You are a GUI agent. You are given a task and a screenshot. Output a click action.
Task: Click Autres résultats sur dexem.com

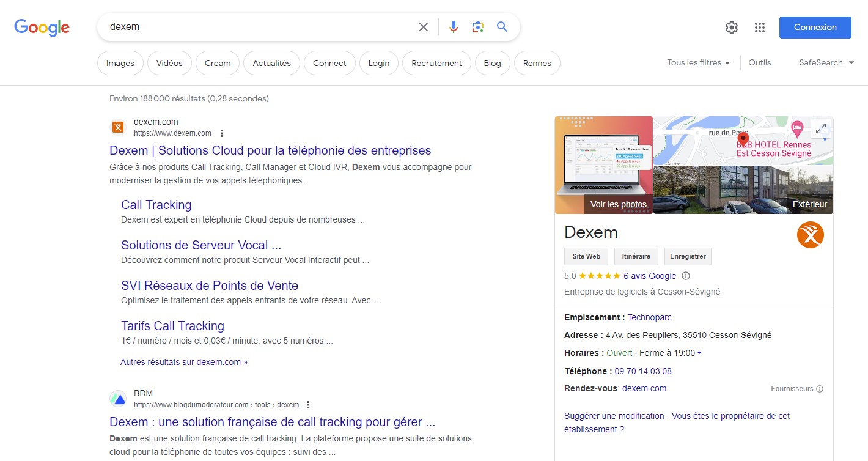pyautogui.click(x=184, y=362)
